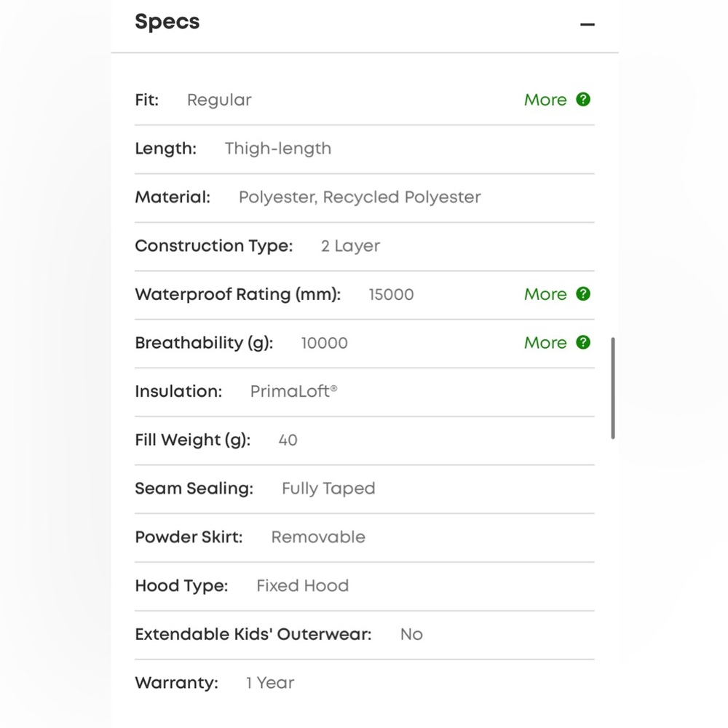The image size is (728, 728).
Task: Click the 15000 waterproof rating value
Action: click(x=391, y=295)
